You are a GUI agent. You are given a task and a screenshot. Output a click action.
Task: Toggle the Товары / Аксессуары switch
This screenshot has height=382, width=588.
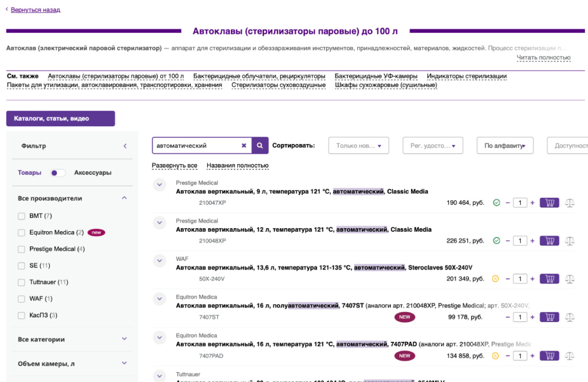click(58, 173)
